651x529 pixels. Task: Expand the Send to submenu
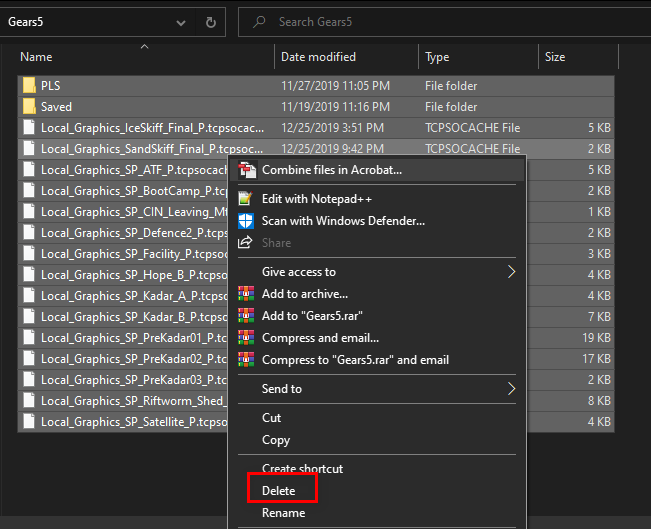point(512,389)
